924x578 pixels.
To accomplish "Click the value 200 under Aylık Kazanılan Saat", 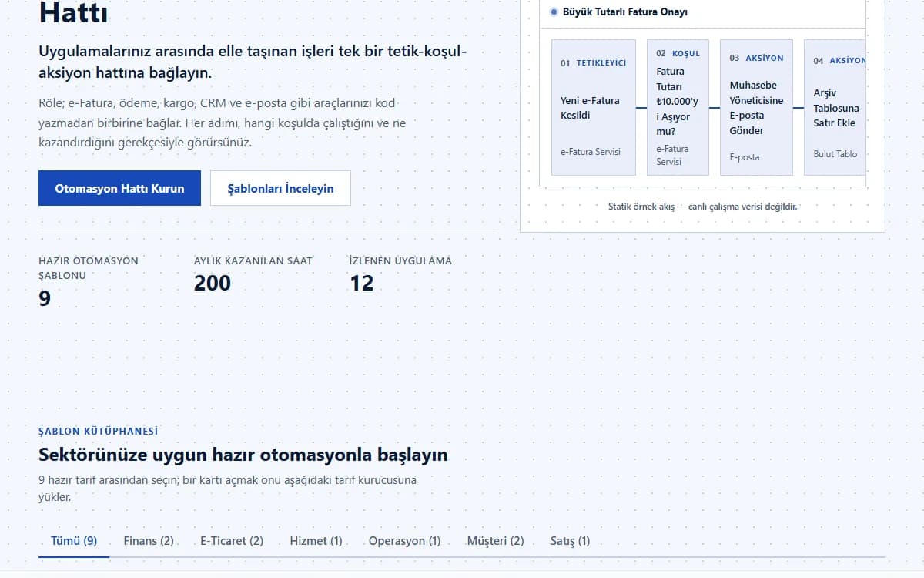I will (x=213, y=283).
